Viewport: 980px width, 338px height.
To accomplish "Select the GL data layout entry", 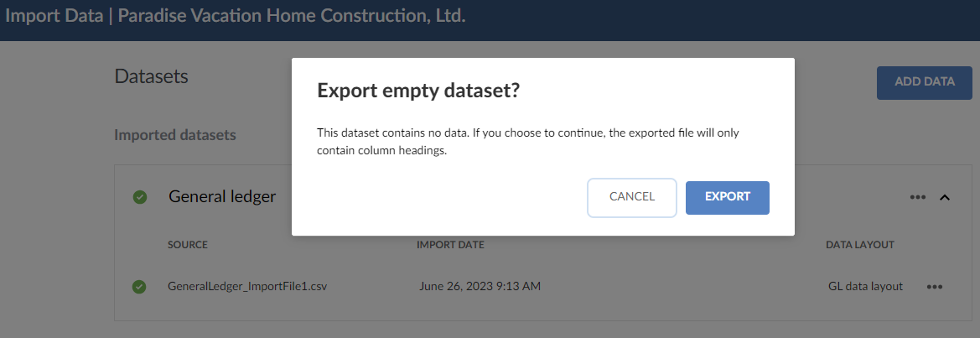I will [865, 286].
